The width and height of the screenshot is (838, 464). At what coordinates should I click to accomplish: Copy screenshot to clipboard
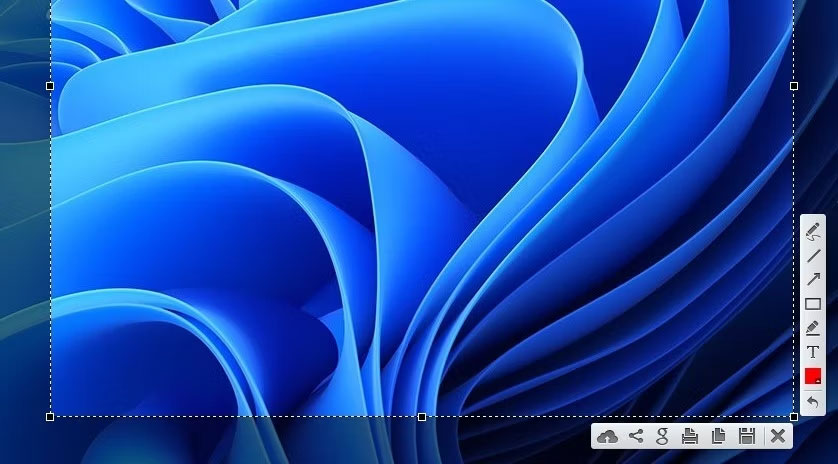[x=718, y=436]
